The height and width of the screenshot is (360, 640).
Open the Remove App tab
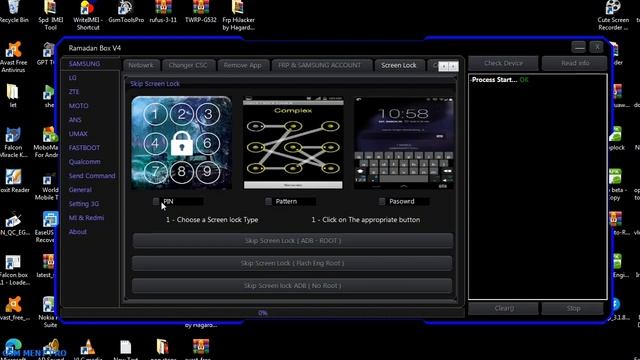click(243, 65)
